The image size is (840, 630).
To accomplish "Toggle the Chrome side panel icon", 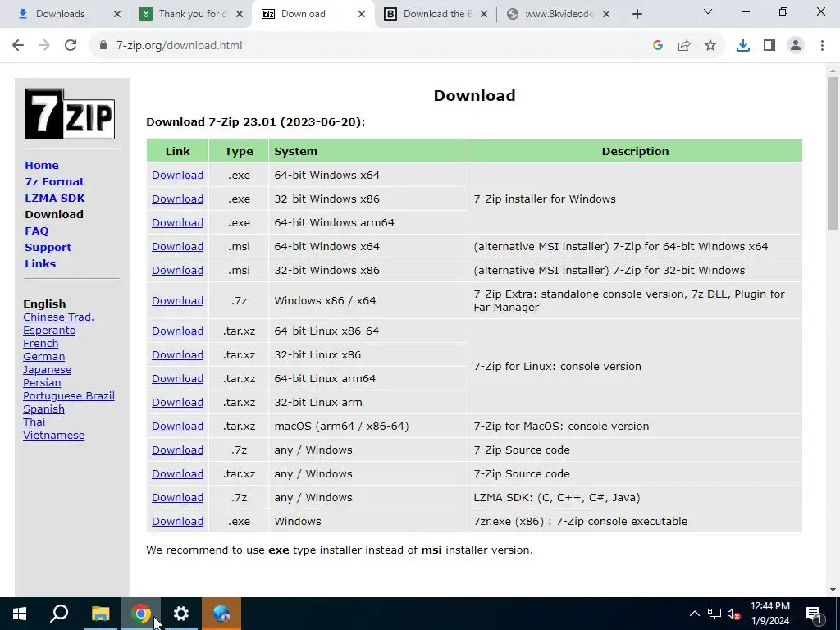I will 769,46.
